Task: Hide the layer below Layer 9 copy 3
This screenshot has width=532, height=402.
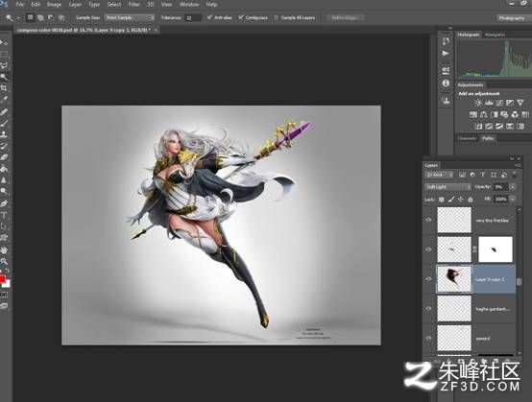Action: coord(429,309)
